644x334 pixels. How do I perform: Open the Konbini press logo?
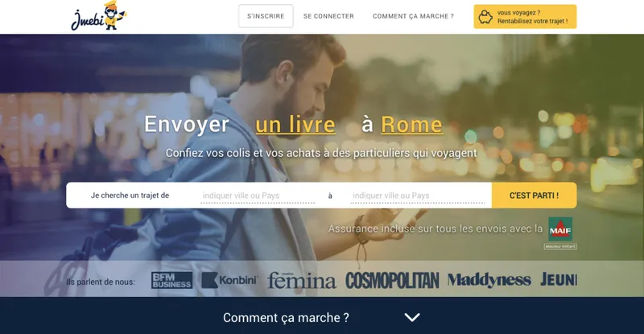coord(229,280)
